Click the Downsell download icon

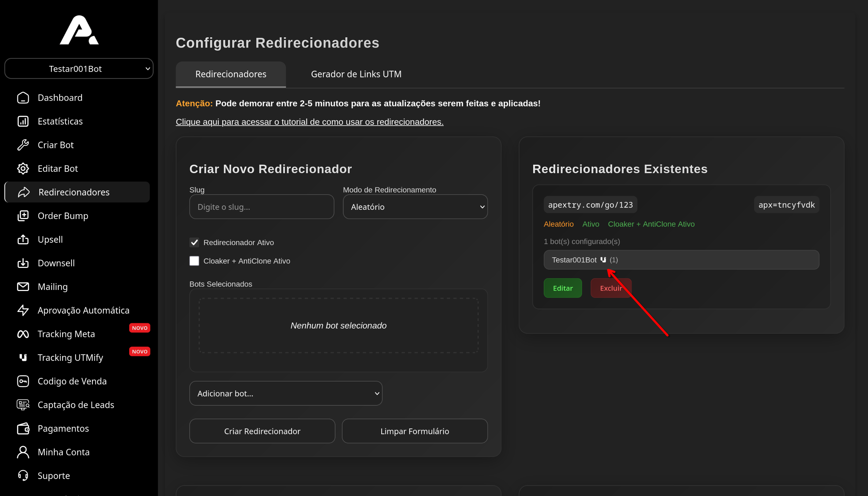pyautogui.click(x=23, y=263)
